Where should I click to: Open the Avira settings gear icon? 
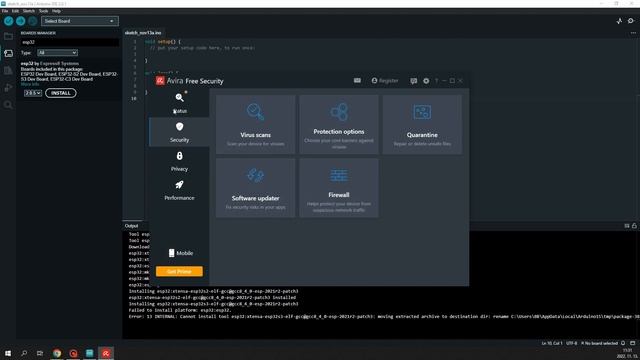click(x=426, y=81)
